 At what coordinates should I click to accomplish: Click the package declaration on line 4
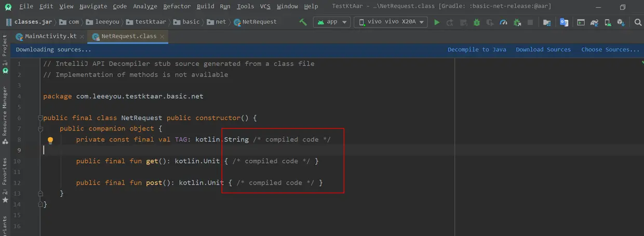click(x=123, y=96)
